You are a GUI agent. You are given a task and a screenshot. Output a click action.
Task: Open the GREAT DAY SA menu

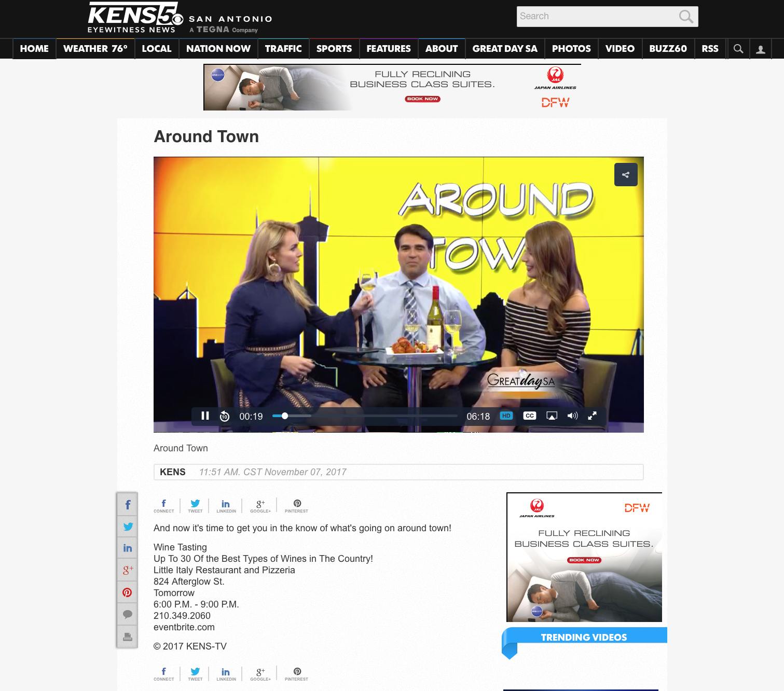[x=505, y=49]
